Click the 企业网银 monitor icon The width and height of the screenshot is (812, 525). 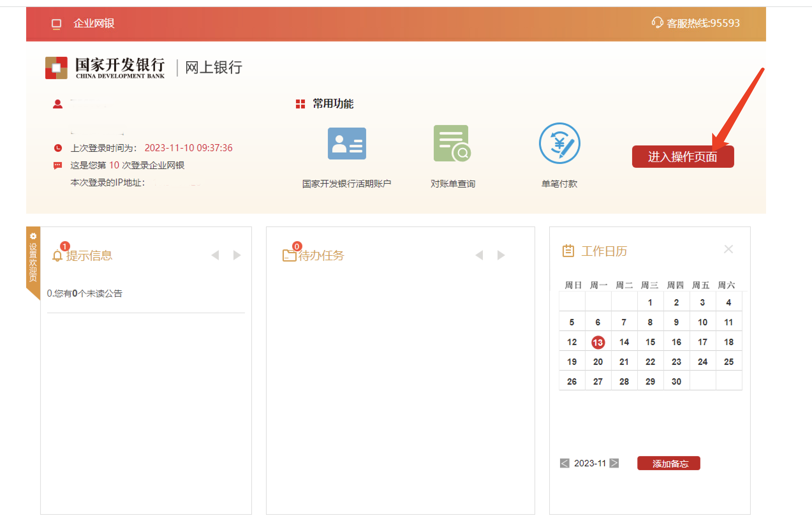coord(56,24)
